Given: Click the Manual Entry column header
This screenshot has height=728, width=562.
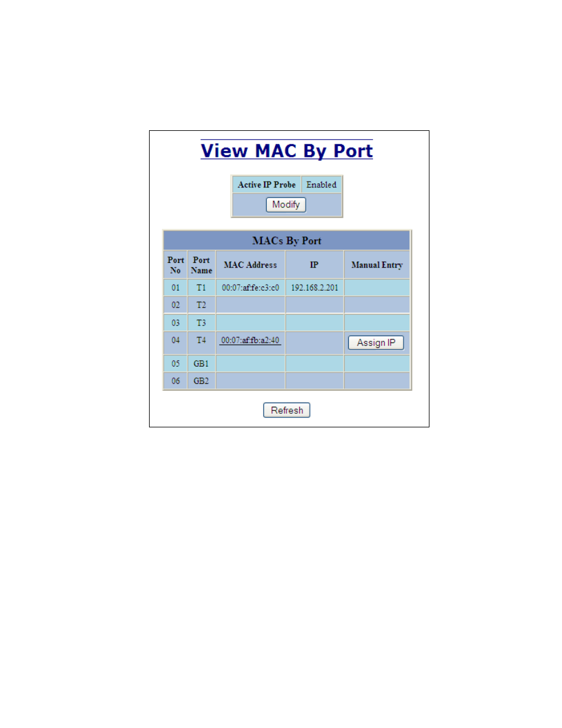Looking at the screenshot, I should (x=377, y=265).
